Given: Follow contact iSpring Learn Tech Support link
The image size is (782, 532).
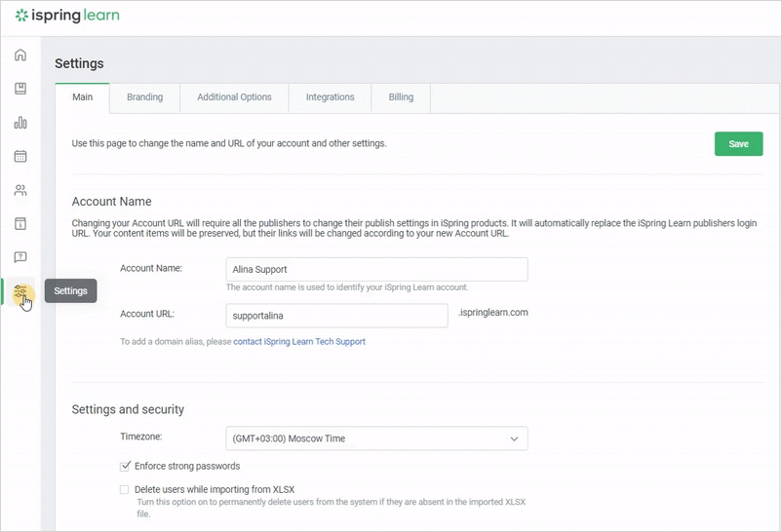Looking at the screenshot, I should click(x=299, y=342).
